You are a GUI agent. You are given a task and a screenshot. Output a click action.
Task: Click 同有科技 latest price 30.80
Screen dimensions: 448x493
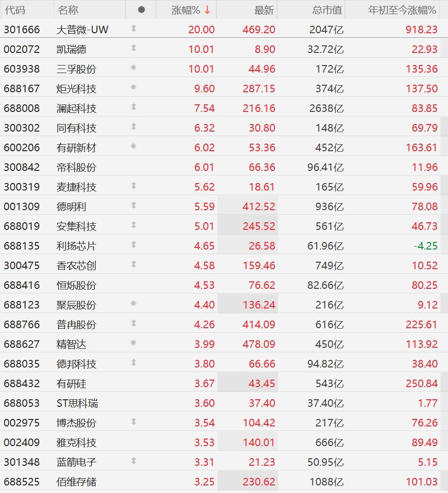point(262,128)
